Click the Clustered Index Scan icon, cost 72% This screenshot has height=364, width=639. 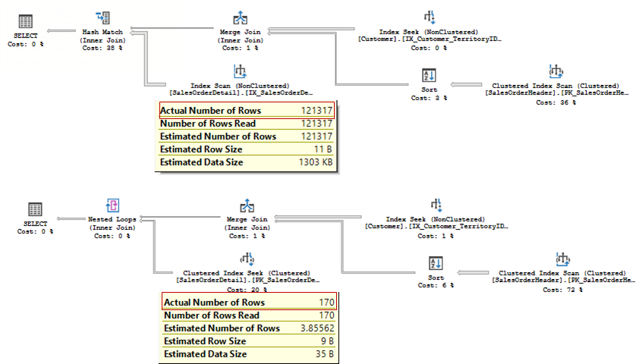(562, 259)
